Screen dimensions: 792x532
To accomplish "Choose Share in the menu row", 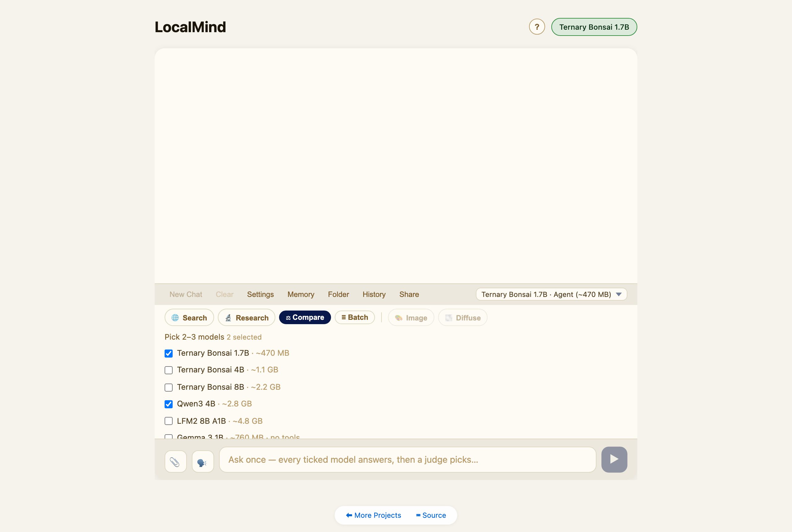I will tap(409, 294).
